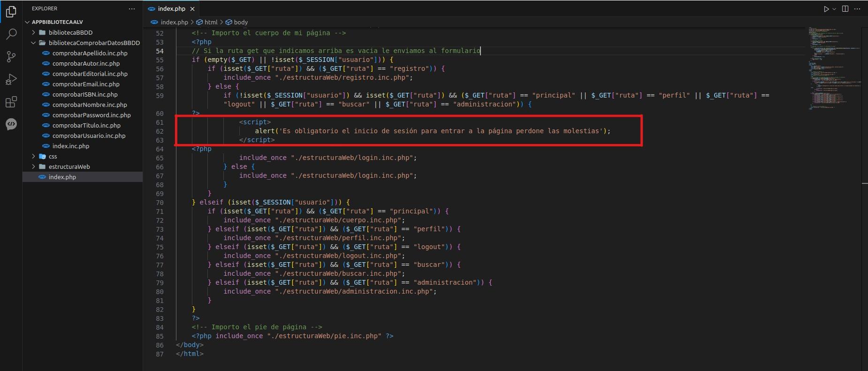
Task: Open run button dropdown arrow
Action: click(834, 9)
